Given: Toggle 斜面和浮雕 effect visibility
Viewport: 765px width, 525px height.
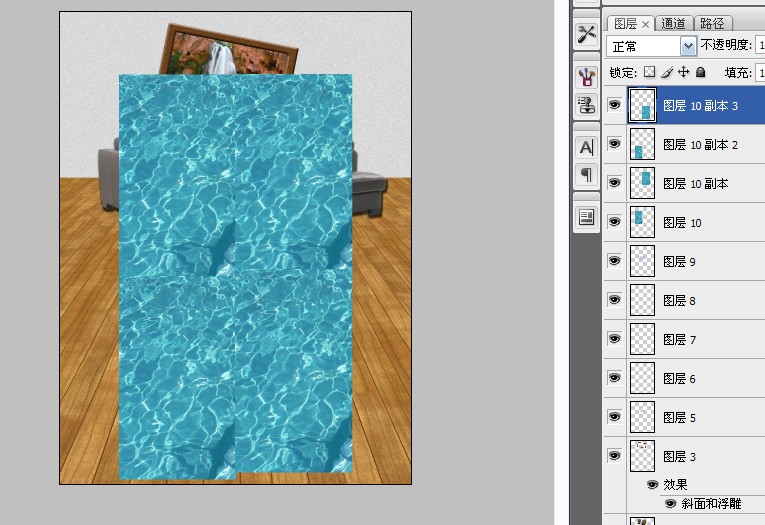Looking at the screenshot, I should coord(671,504).
